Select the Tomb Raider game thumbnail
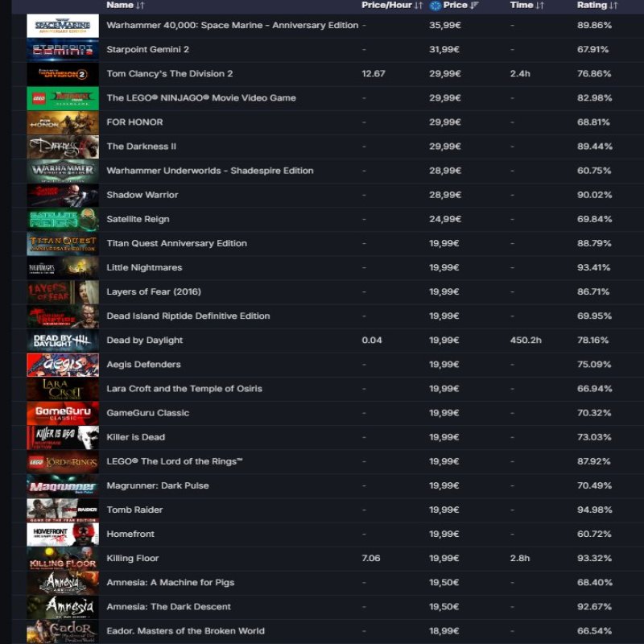644x644 pixels. 63,510
